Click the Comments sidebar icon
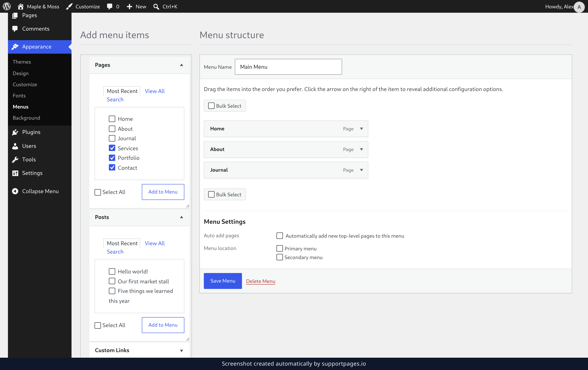Image resolution: width=588 pixels, height=370 pixels. coord(15,29)
